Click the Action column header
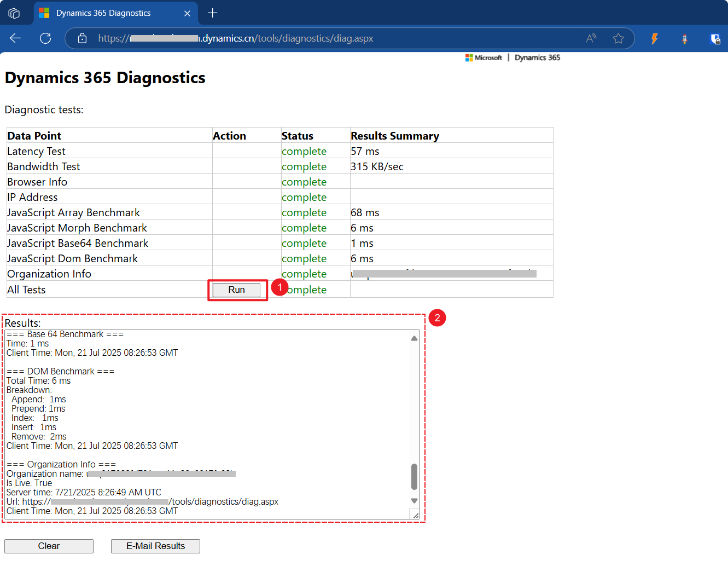The image size is (728, 566). click(229, 136)
